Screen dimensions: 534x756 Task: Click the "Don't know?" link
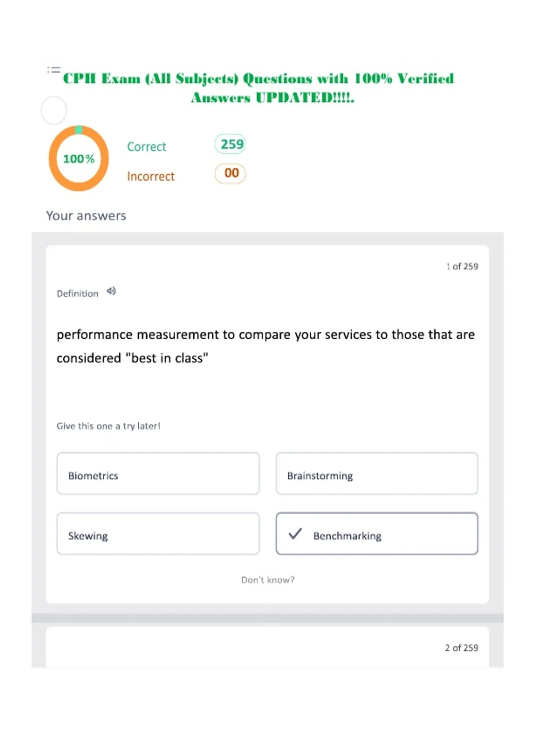(268, 580)
